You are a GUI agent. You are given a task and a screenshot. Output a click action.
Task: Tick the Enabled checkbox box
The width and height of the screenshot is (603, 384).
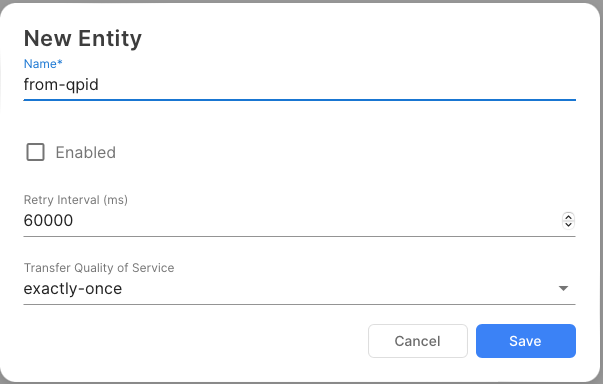(35, 152)
